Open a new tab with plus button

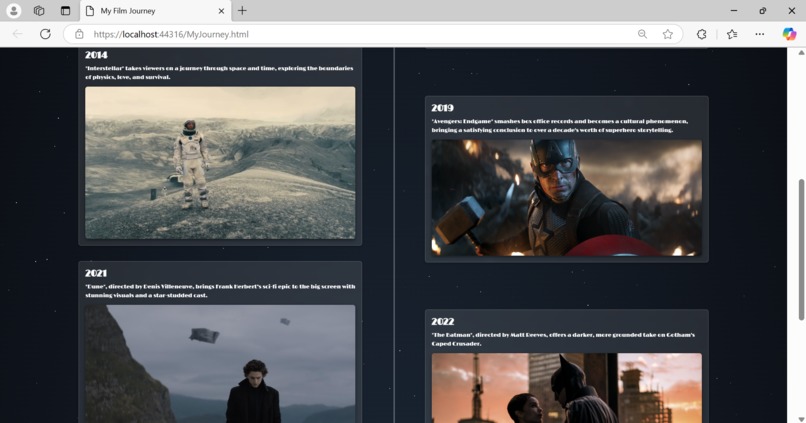(242, 10)
